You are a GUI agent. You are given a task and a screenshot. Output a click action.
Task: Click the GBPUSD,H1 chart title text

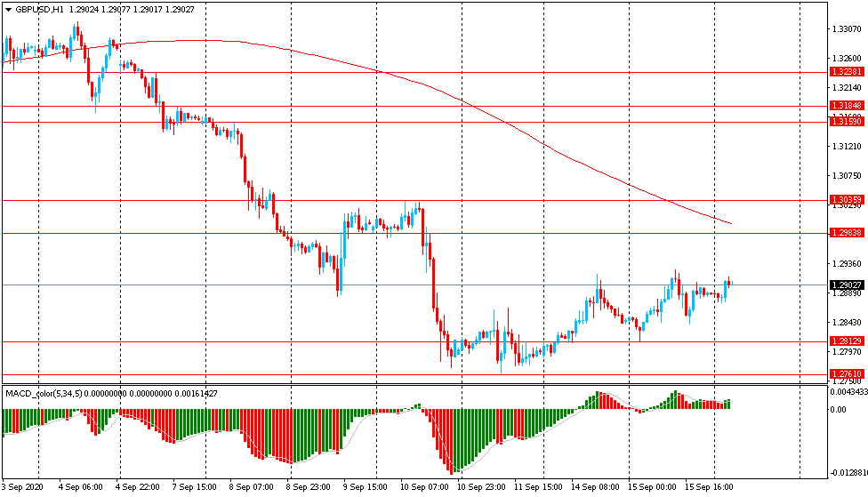click(39, 10)
